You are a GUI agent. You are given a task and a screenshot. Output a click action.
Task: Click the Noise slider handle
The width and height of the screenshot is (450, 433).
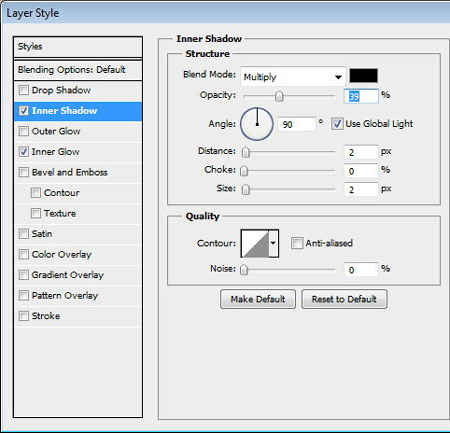tap(244, 270)
